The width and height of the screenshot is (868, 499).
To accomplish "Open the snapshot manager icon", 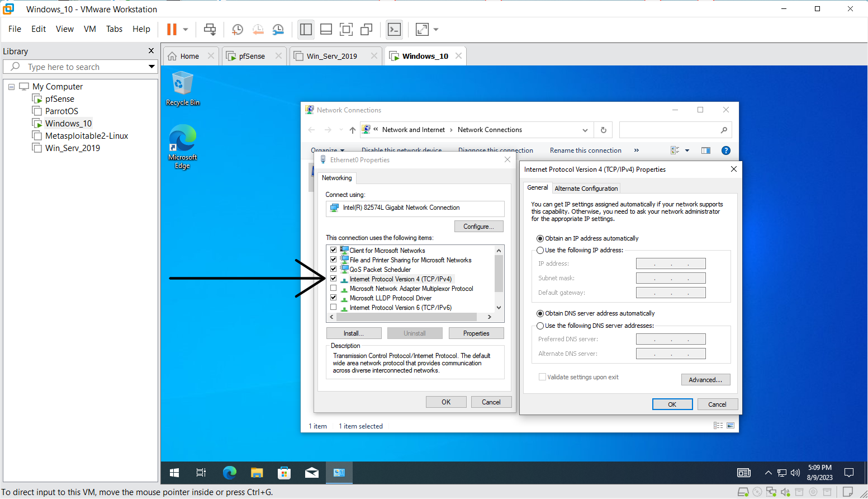I will point(278,29).
